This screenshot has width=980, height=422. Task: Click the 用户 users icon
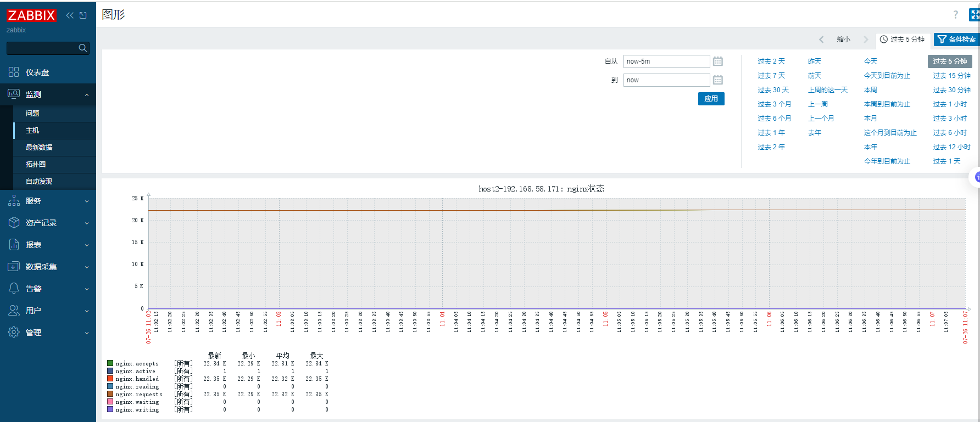click(x=14, y=311)
